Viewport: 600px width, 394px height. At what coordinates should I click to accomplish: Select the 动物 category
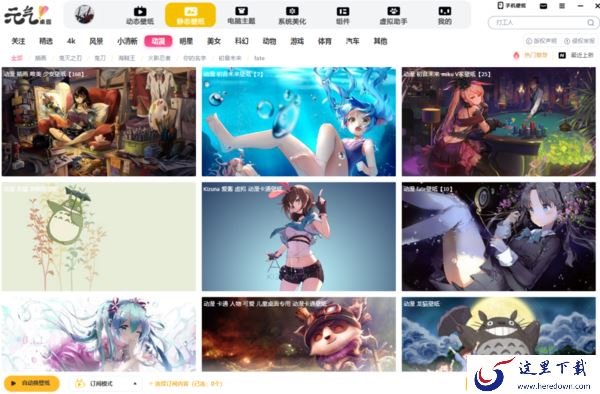pos(269,41)
